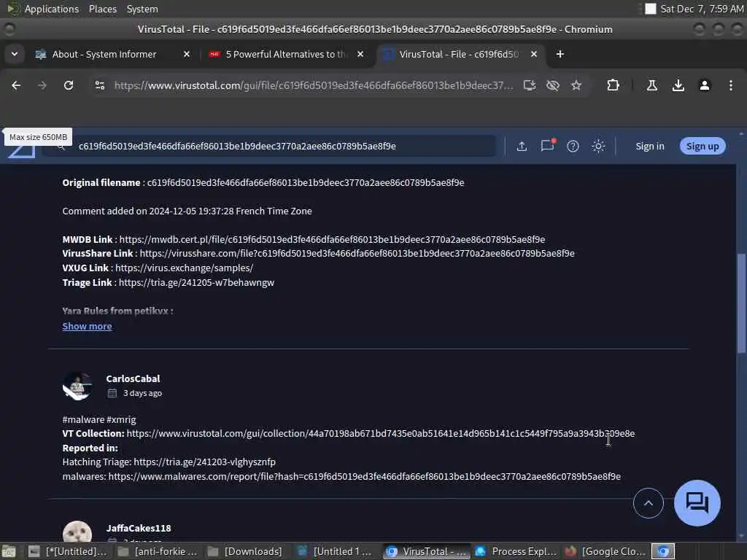Screen dimensions: 747x560
Task: Click the show desktop taskbar icon
Action: point(9,551)
